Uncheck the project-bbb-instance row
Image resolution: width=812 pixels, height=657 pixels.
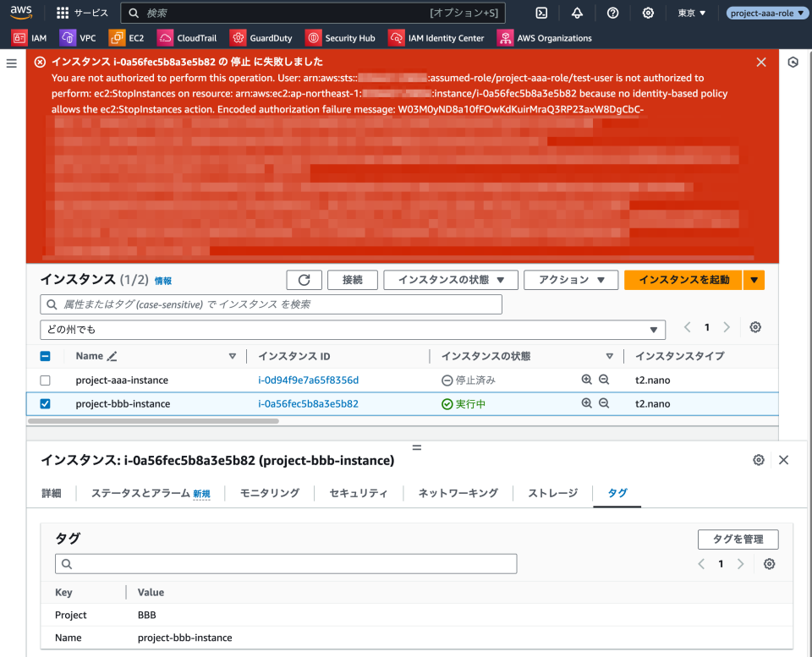[x=46, y=403]
